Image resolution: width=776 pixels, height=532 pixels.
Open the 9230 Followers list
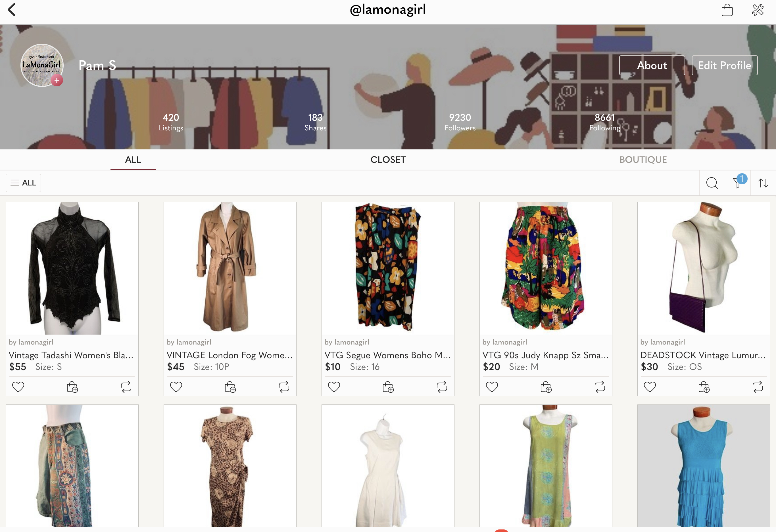460,122
